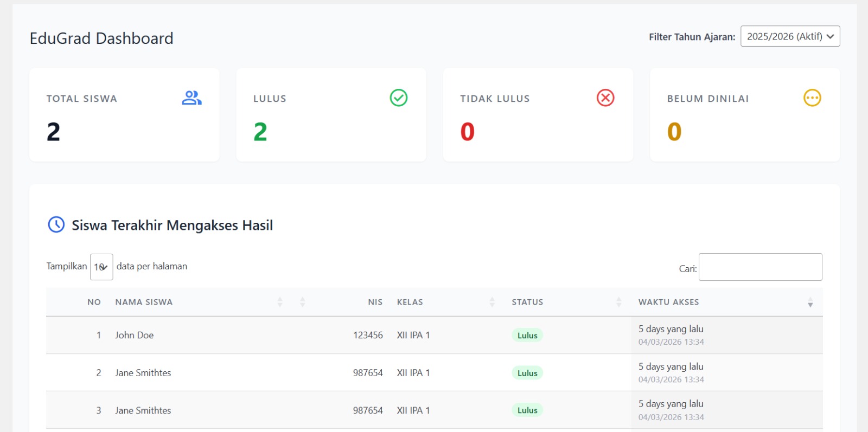Click sort arrows in Kelas column header

[492, 302]
